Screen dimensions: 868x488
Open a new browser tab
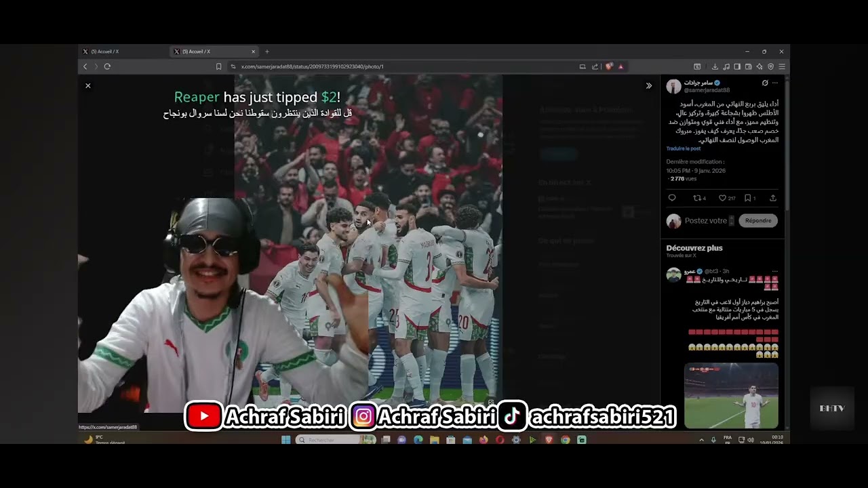click(x=267, y=52)
